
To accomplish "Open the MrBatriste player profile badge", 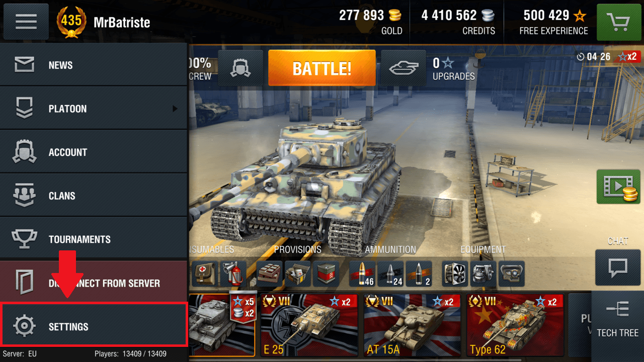I will pyautogui.click(x=105, y=22).
